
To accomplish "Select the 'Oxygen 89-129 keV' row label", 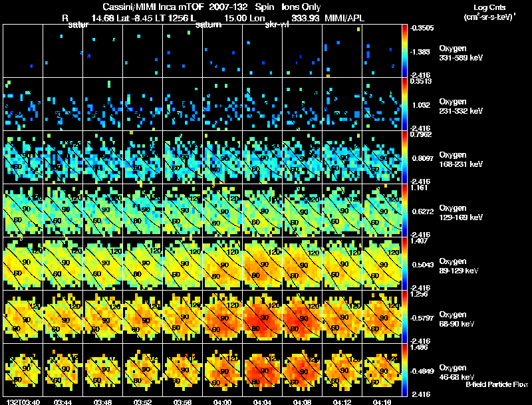I will pos(459,266).
